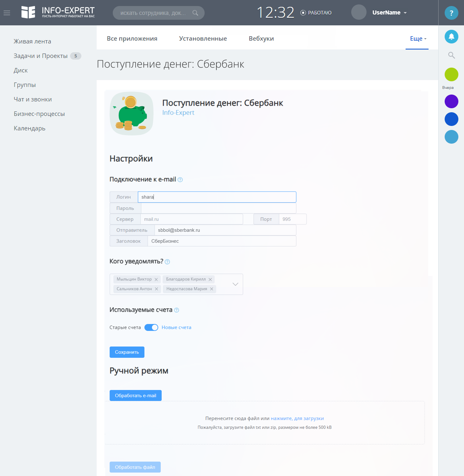Open the Все приложения tab

(132, 39)
